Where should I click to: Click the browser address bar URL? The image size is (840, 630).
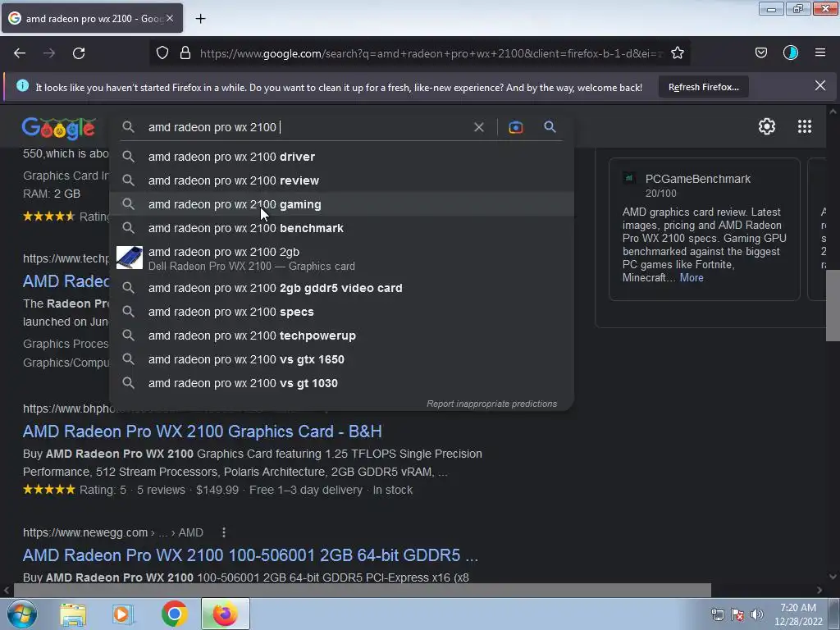pos(430,53)
